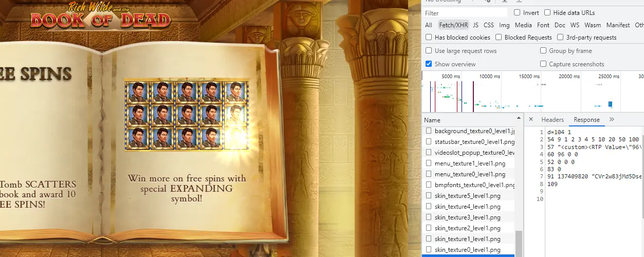Image resolution: width=644 pixels, height=257 pixels.
Task: Filter requests by JS
Action: (475, 25)
